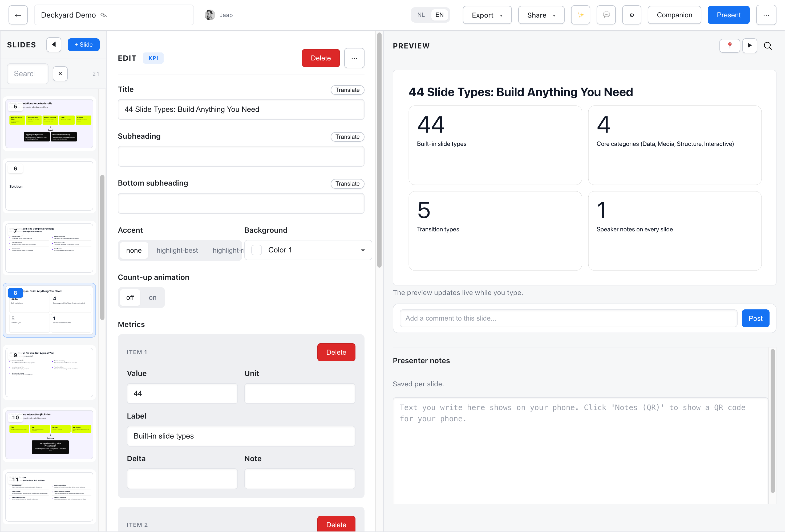Go back with the left arrow button
Image resolution: width=785 pixels, height=532 pixels.
click(x=18, y=15)
